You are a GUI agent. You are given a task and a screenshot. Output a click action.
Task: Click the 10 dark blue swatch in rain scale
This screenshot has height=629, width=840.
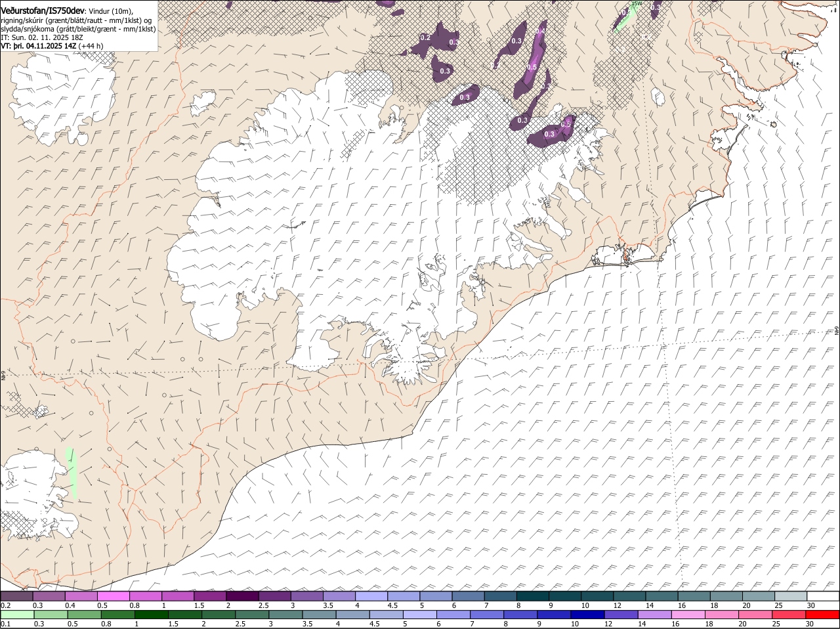(587, 615)
